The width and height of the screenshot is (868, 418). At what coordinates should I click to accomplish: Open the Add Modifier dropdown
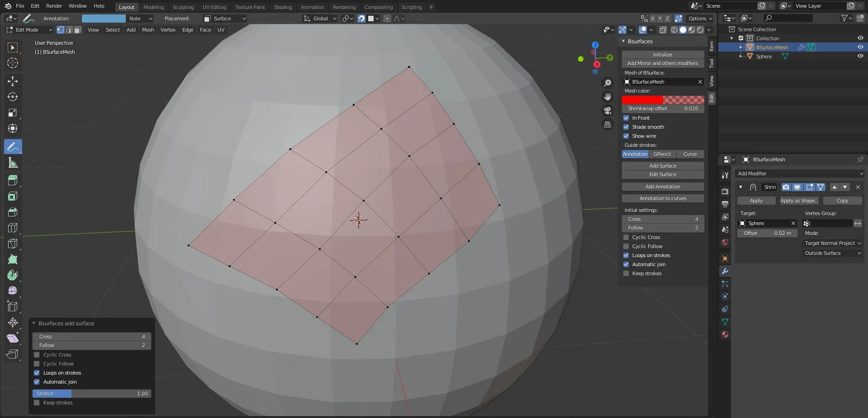pyautogui.click(x=799, y=173)
